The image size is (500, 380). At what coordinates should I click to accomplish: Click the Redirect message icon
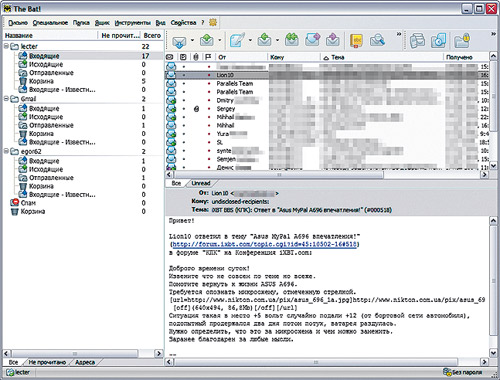[333, 40]
